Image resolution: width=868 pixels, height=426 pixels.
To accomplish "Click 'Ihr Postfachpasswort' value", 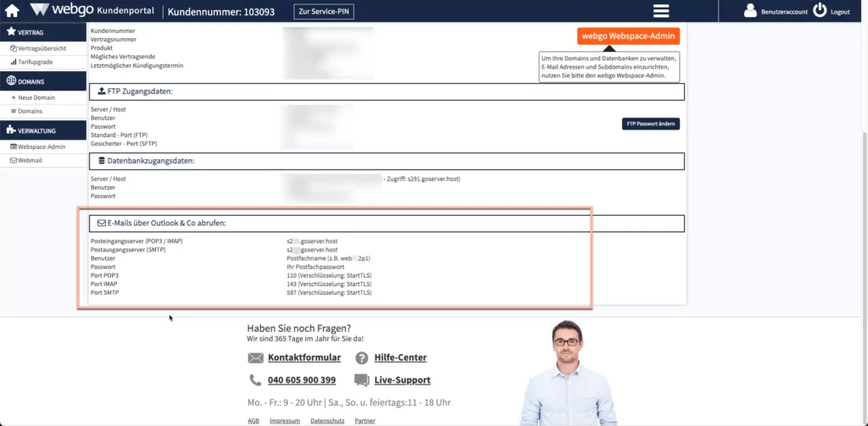I will coord(315,267).
